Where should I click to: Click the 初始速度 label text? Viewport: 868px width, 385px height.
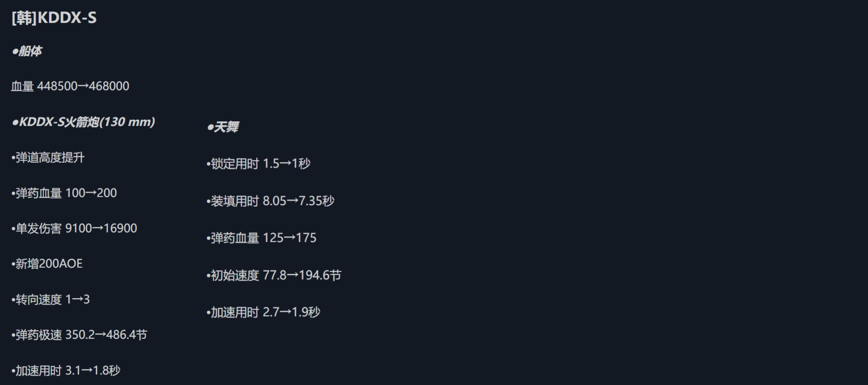[x=235, y=275]
